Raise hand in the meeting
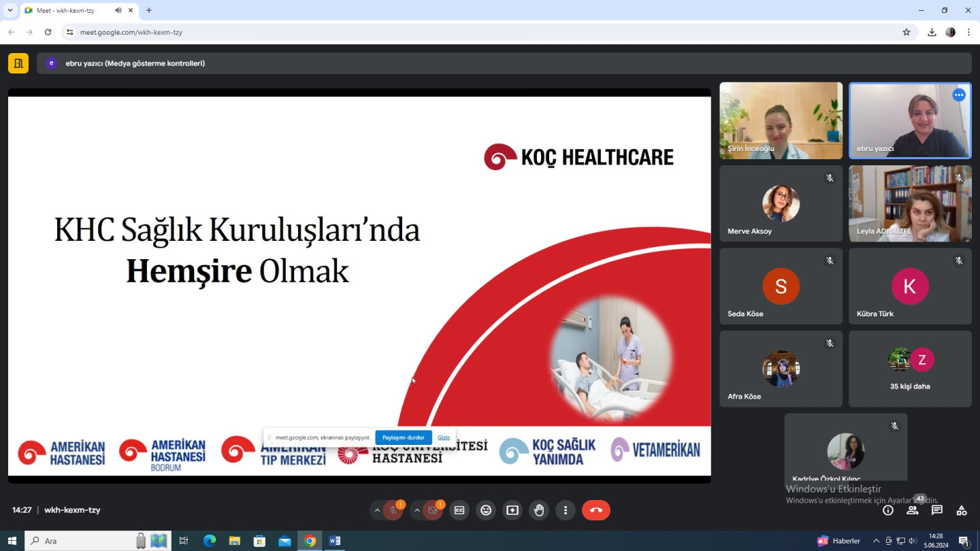 coord(539,510)
